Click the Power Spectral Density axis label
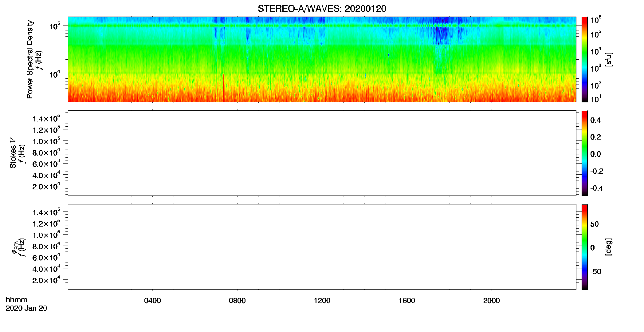 30,59
